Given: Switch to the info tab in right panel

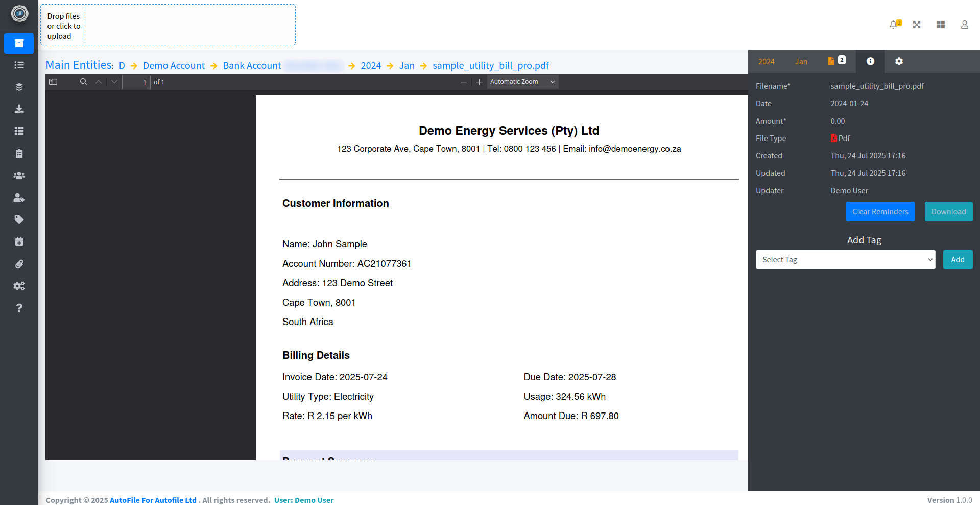Looking at the screenshot, I should click(x=870, y=61).
